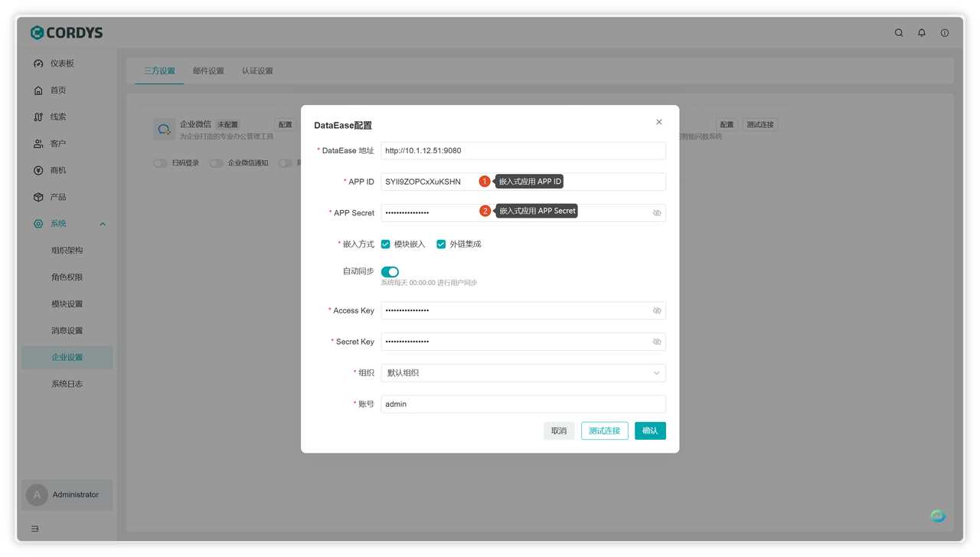980x557 pixels.
Task: Click the 线索 leads icon
Action: click(x=38, y=117)
